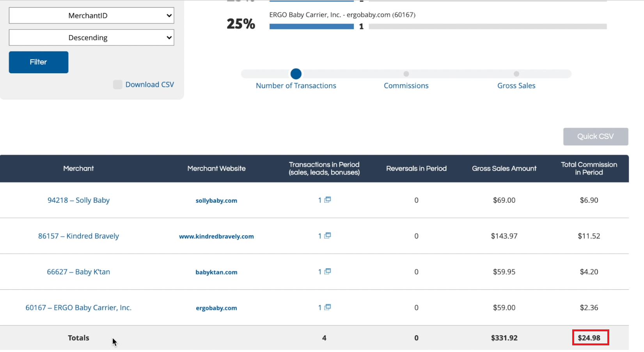Open the Descending sort order dropdown
This screenshot has width=644, height=352.
(91, 37)
